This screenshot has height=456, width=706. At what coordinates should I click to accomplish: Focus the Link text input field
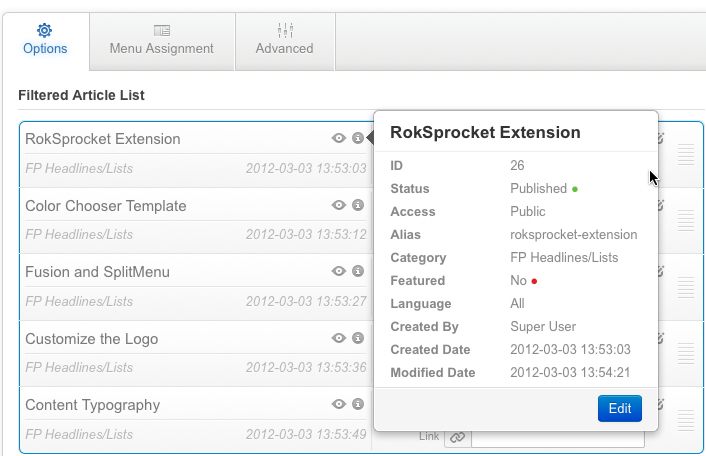[x=557, y=439]
